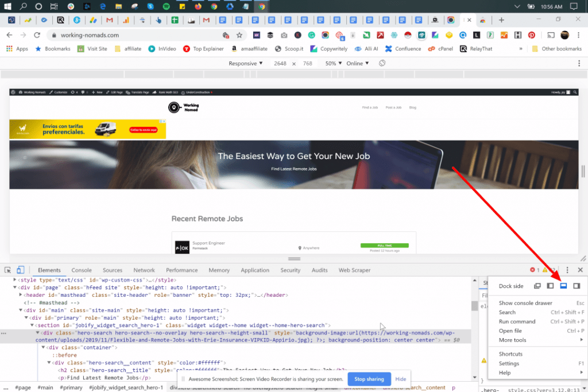Switch to the Console tab

click(82, 270)
